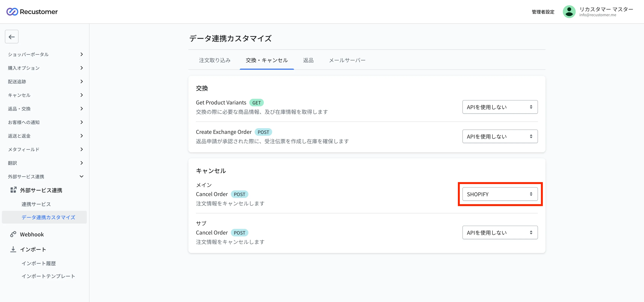
Task: Click the キャンセル section heading in the panel
Action: click(211, 171)
